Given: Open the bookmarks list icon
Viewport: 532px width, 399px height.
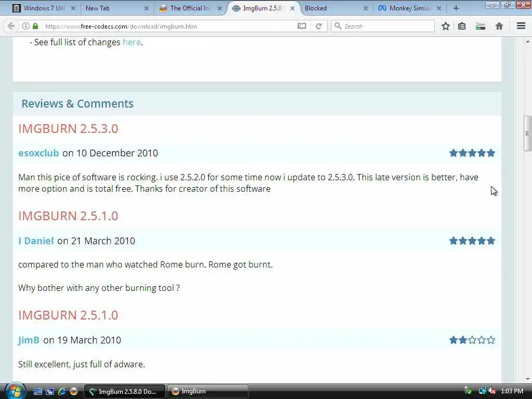Looking at the screenshot, I should (462, 26).
